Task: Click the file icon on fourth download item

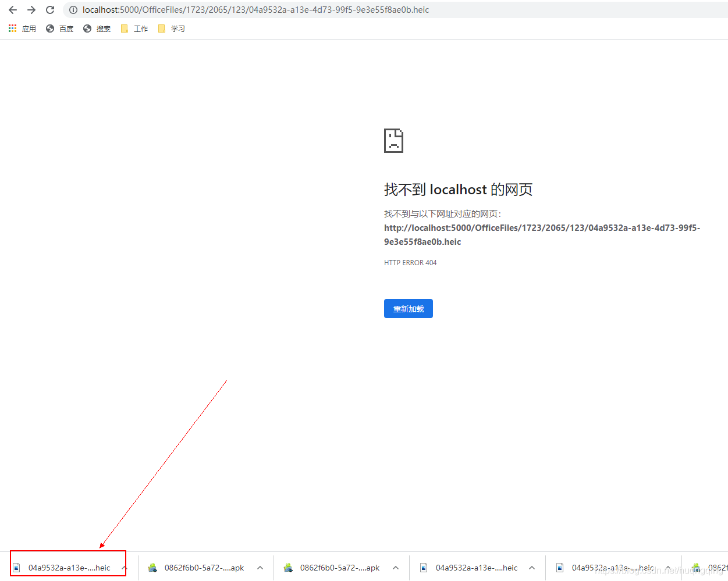Action: pyautogui.click(x=424, y=568)
